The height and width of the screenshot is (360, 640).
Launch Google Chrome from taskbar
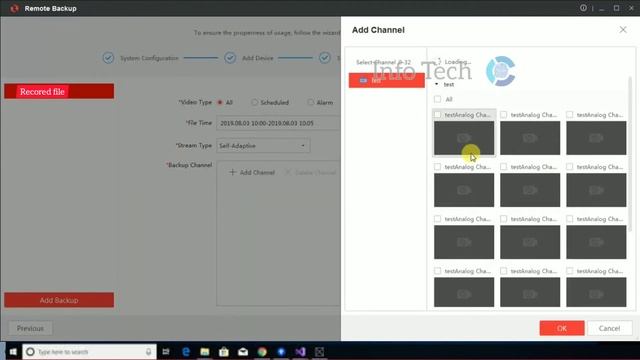[x=262, y=352]
